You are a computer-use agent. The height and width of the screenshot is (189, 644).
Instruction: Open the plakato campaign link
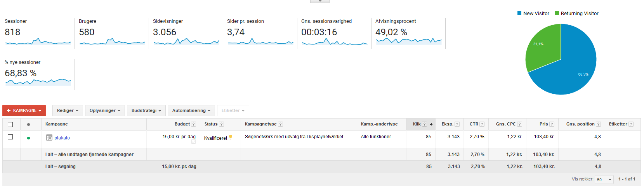pos(62,138)
